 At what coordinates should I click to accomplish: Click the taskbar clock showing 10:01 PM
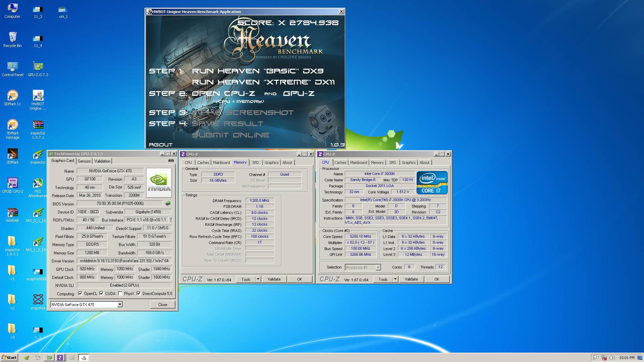coord(627,358)
